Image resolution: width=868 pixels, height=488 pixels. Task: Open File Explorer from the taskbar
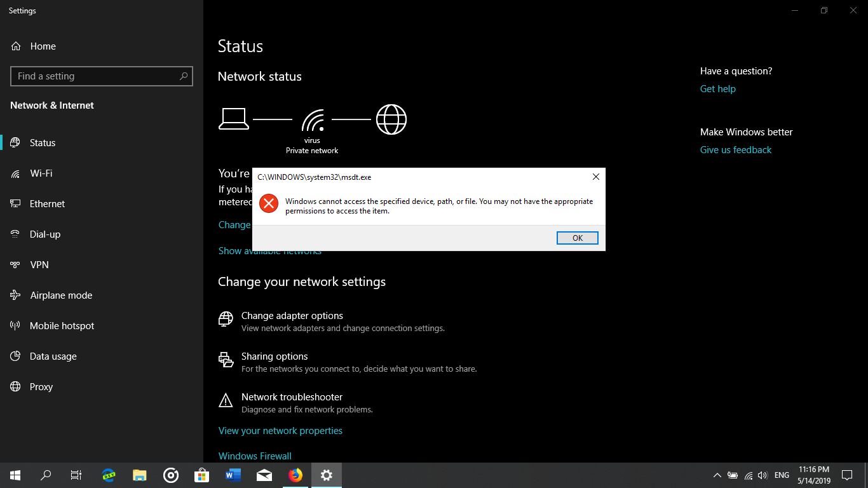140,475
